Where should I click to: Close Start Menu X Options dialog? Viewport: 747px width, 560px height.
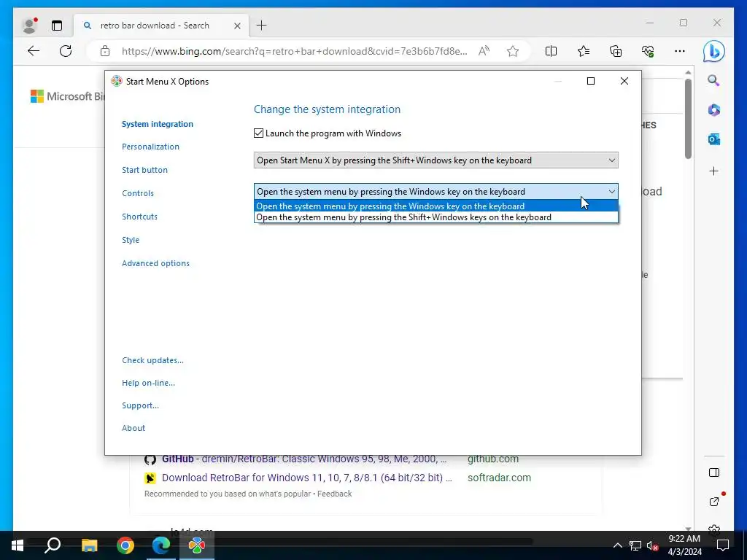pos(624,81)
